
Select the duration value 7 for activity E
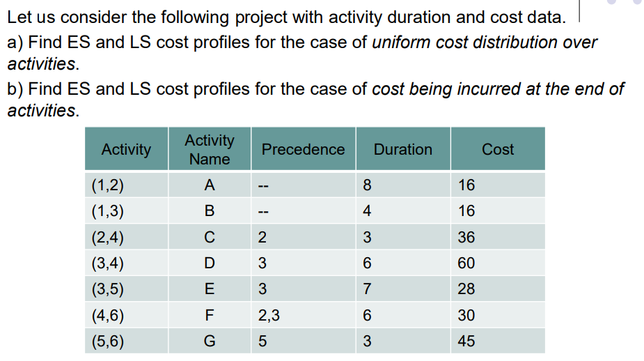[x=367, y=289]
